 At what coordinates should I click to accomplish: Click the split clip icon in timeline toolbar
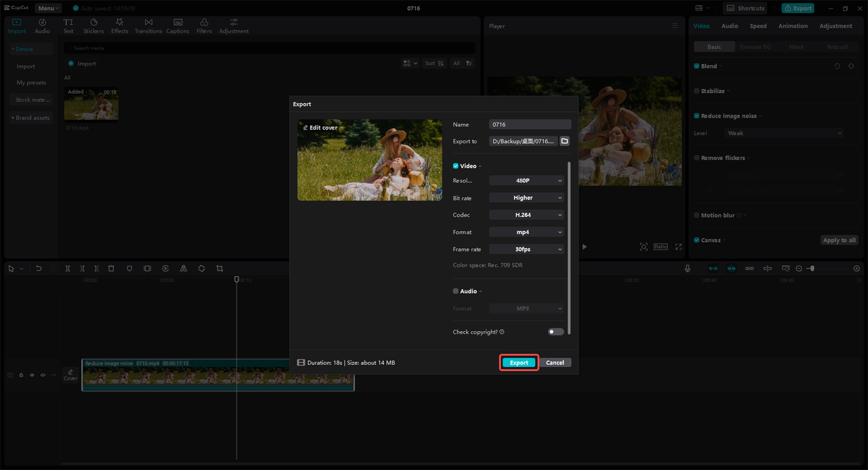click(68, 269)
